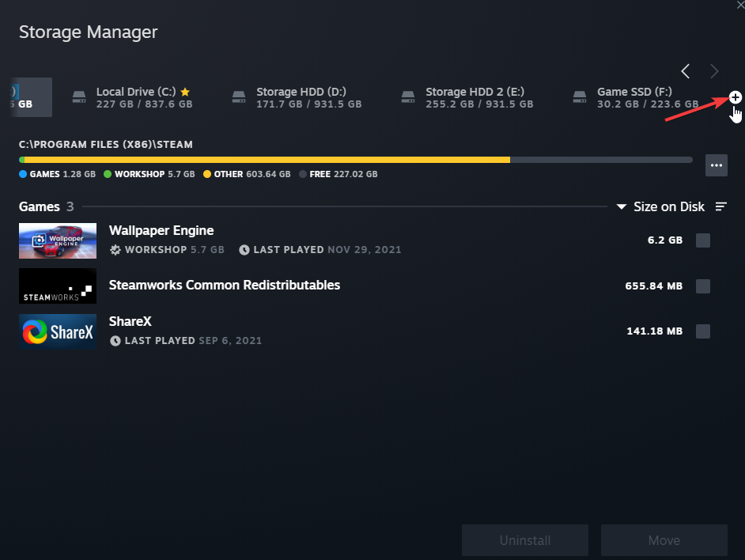
Task: Click the Local Drive (C:) drive icon
Action: click(x=79, y=97)
